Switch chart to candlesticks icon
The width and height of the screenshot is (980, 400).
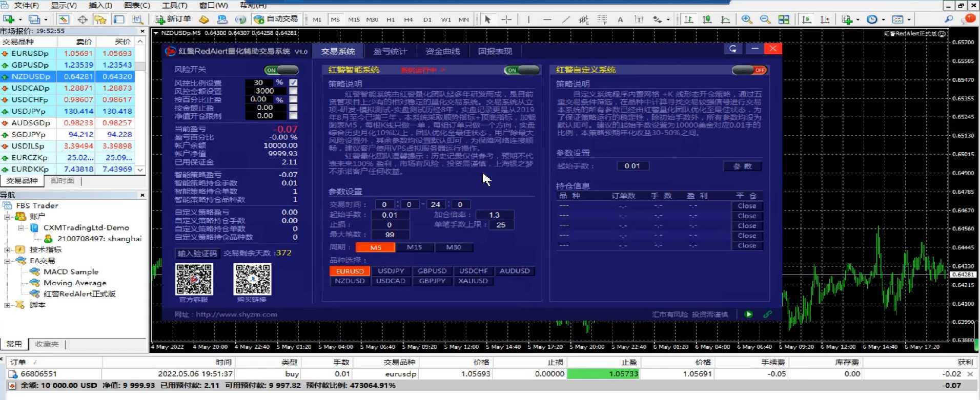point(707,19)
